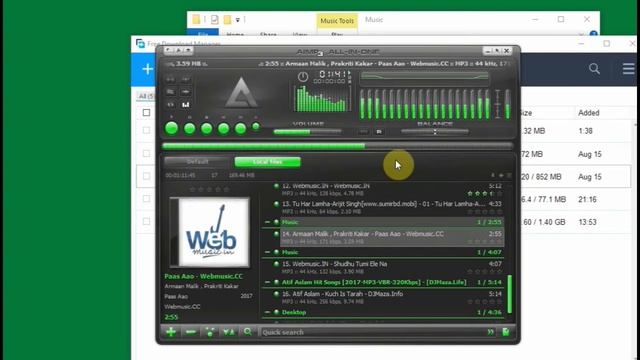Click the spectrum analyzer visualization
Viewport: 640px width, 360px height.
click(322, 98)
